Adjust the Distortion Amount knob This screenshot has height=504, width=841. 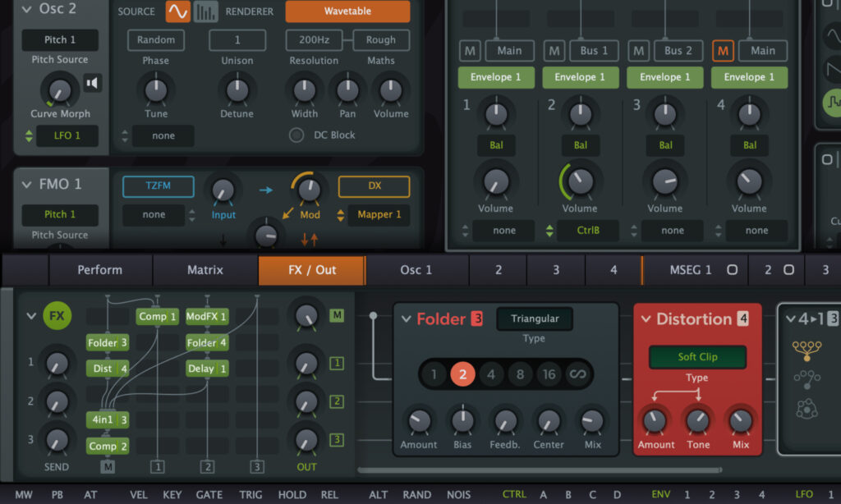pyautogui.click(x=654, y=420)
